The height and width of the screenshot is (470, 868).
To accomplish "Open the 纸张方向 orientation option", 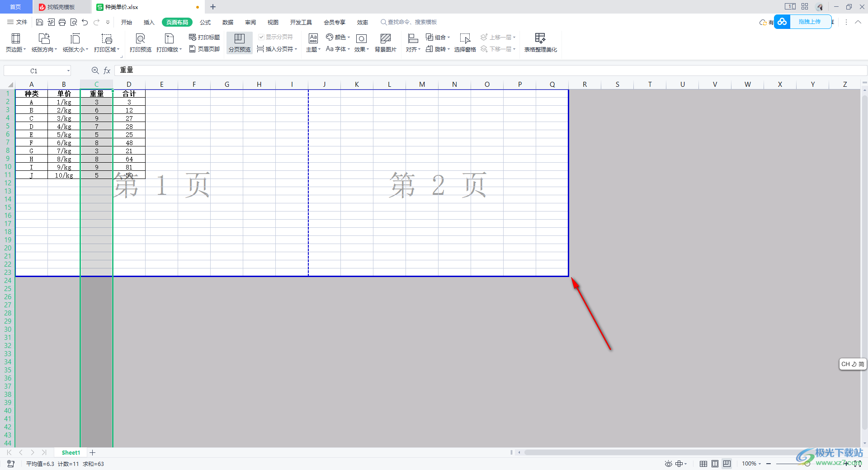I will pos(44,43).
